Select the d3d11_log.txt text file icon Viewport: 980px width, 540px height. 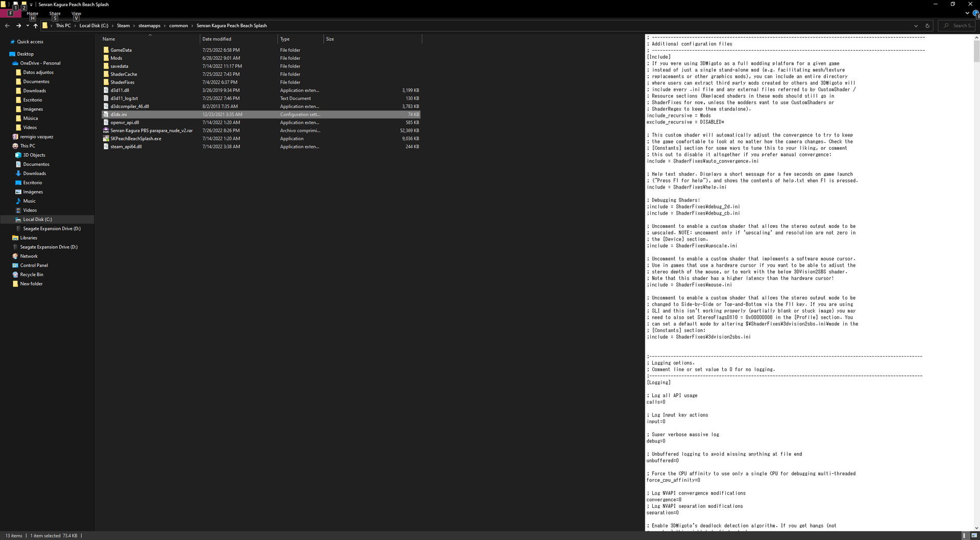coord(106,99)
